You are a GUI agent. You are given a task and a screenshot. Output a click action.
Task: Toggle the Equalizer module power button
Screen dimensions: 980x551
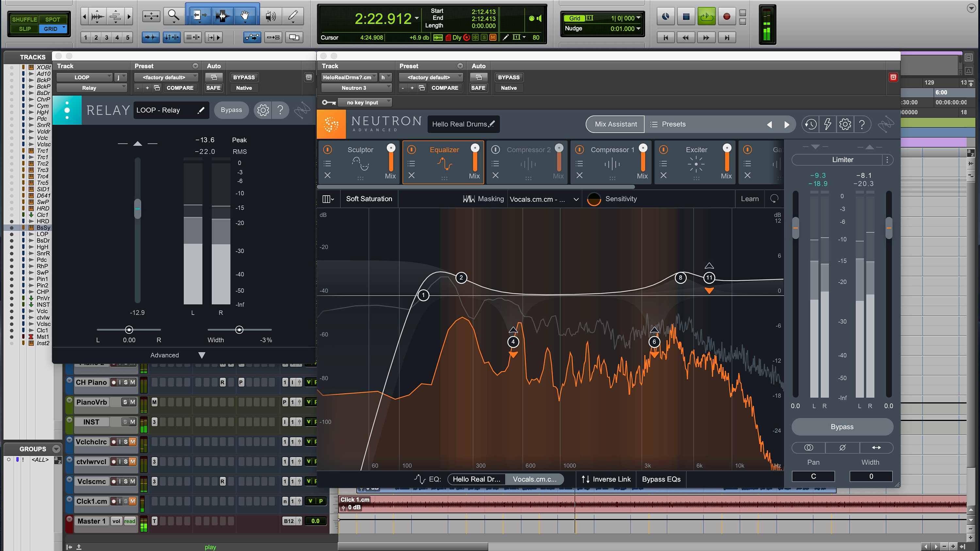click(x=412, y=150)
